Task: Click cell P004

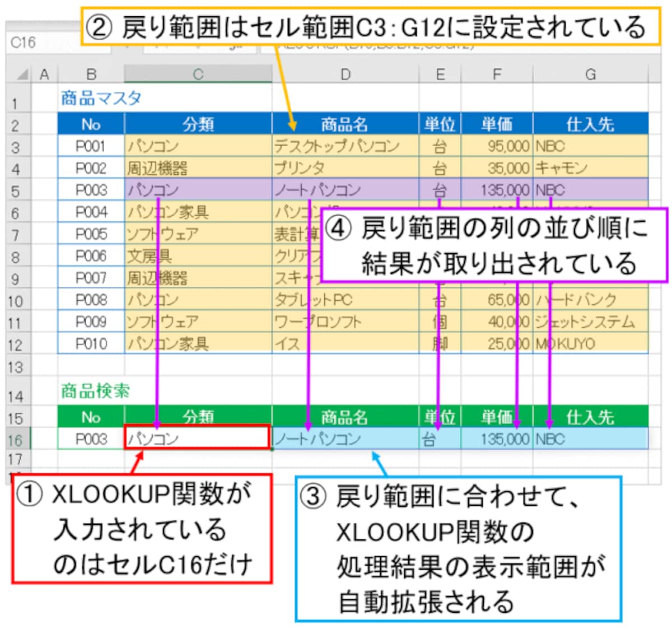Action: [91, 212]
